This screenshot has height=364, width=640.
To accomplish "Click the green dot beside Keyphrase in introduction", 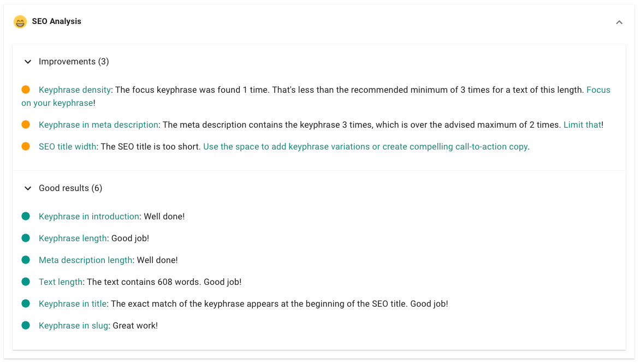I will [25, 216].
